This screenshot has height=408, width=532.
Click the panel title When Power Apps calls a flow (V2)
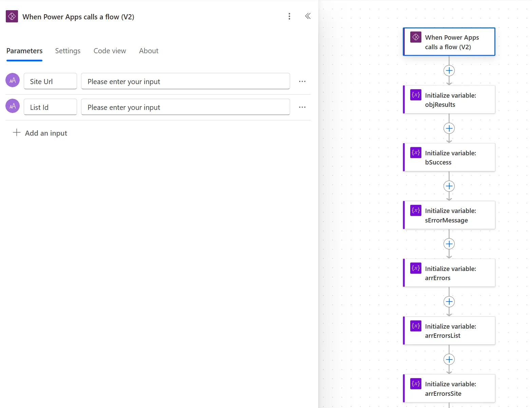[x=78, y=17]
